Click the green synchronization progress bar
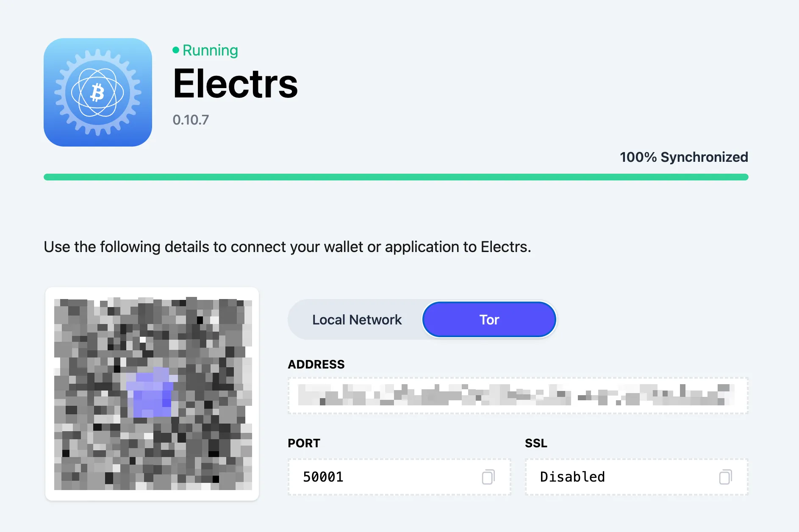 pyautogui.click(x=396, y=177)
